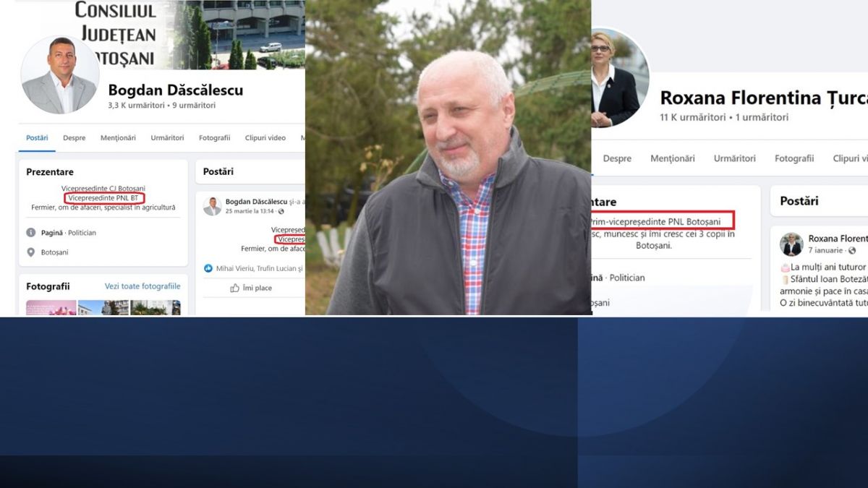This screenshot has height=488, width=868.
Task: Open the Mențiuni tab on Roxana's page
Action: coord(672,158)
